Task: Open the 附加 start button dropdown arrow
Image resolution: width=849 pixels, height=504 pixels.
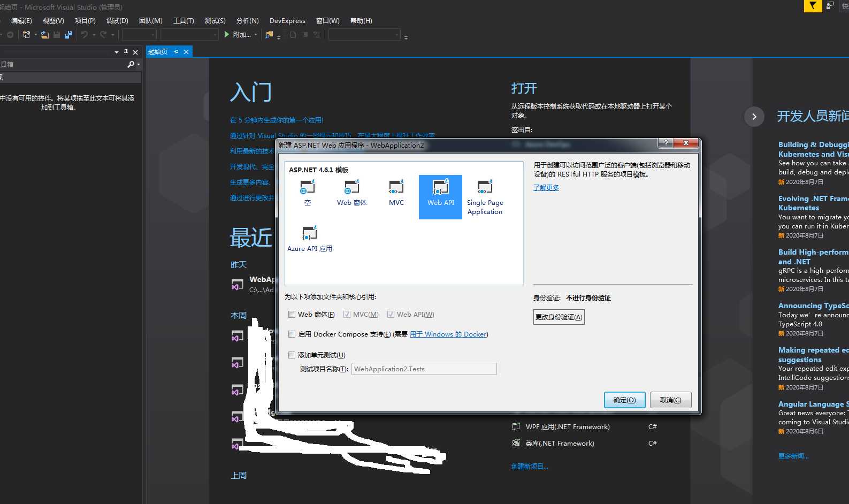Action: (256, 35)
